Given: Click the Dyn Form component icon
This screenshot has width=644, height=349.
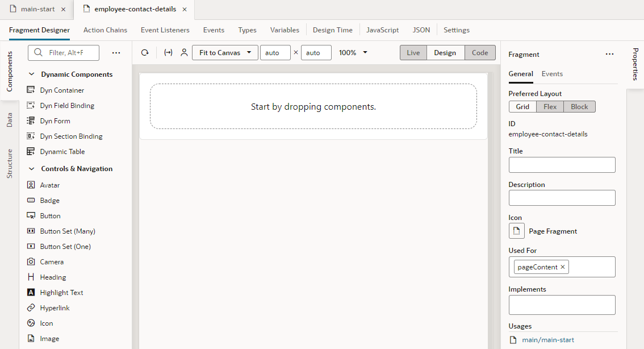Looking at the screenshot, I should click(x=31, y=121).
